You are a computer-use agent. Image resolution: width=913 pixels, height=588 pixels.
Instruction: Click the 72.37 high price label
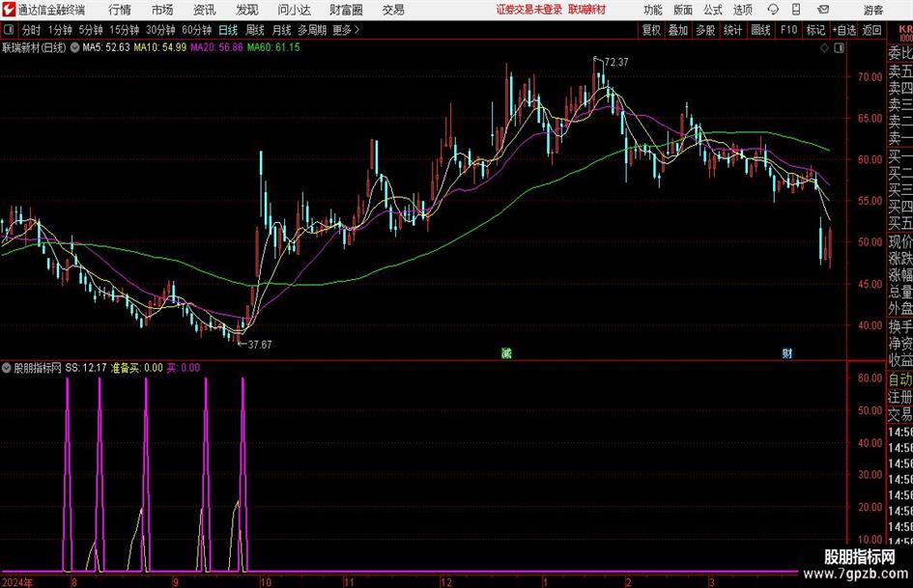pyautogui.click(x=616, y=63)
